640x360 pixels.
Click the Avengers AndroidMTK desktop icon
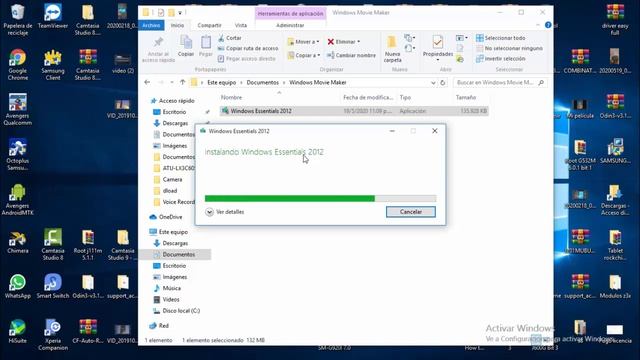18,199
